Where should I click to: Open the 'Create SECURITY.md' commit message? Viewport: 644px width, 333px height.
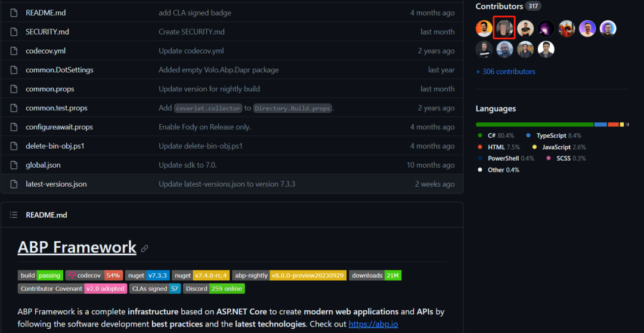point(192,32)
